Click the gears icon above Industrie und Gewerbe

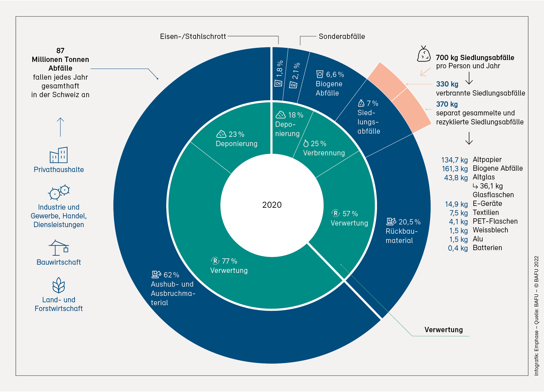click(59, 192)
